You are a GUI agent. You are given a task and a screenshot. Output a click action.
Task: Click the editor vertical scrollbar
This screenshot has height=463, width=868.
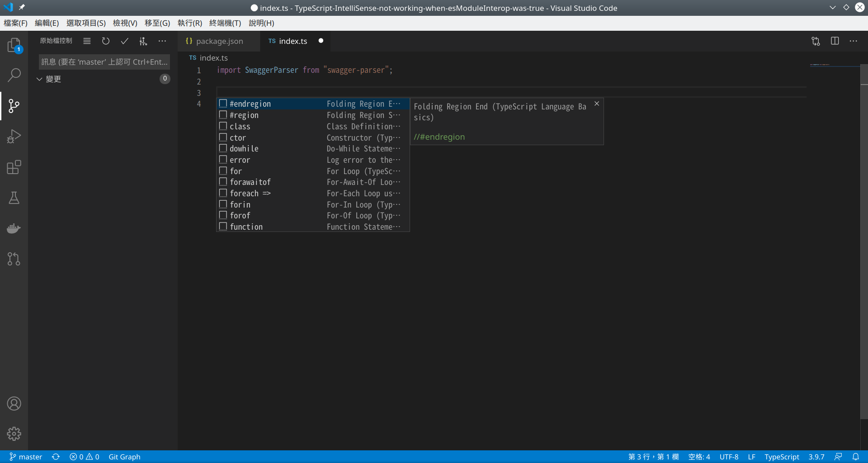click(x=864, y=242)
